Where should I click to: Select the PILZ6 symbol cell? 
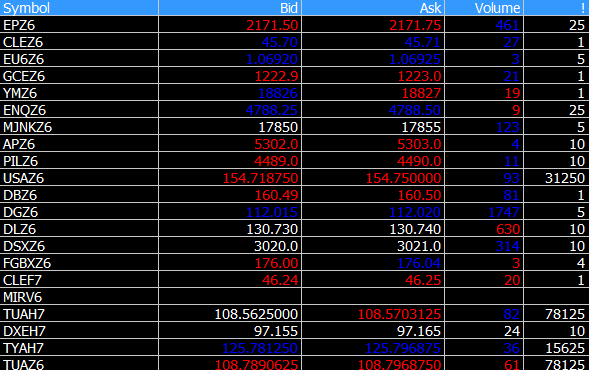click(79, 161)
